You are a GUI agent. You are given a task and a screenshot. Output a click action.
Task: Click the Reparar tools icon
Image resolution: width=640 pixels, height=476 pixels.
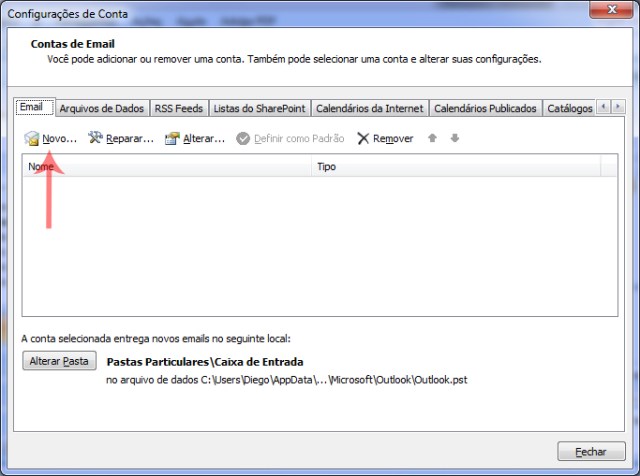pyautogui.click(x=96, y=139)
